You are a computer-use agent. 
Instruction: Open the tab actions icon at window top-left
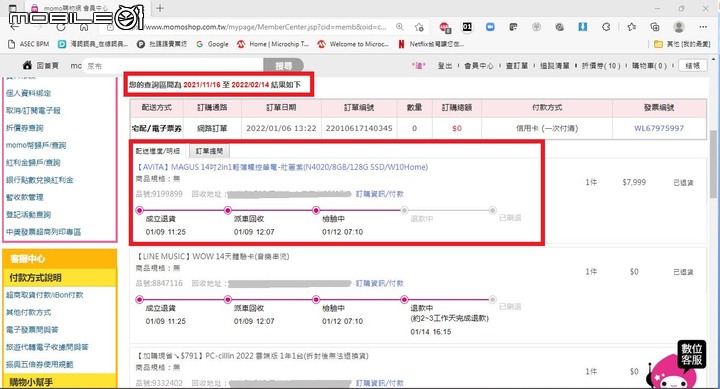12,8
